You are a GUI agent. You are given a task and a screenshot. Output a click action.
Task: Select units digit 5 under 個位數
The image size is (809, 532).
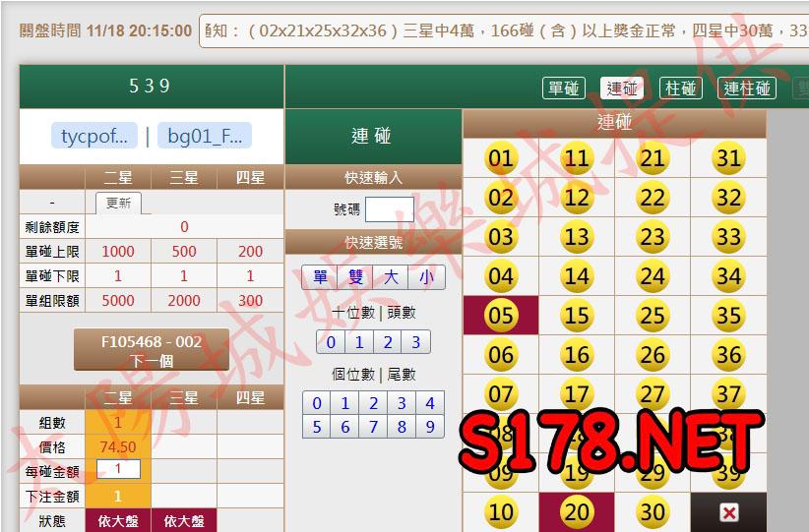point(317,427)
